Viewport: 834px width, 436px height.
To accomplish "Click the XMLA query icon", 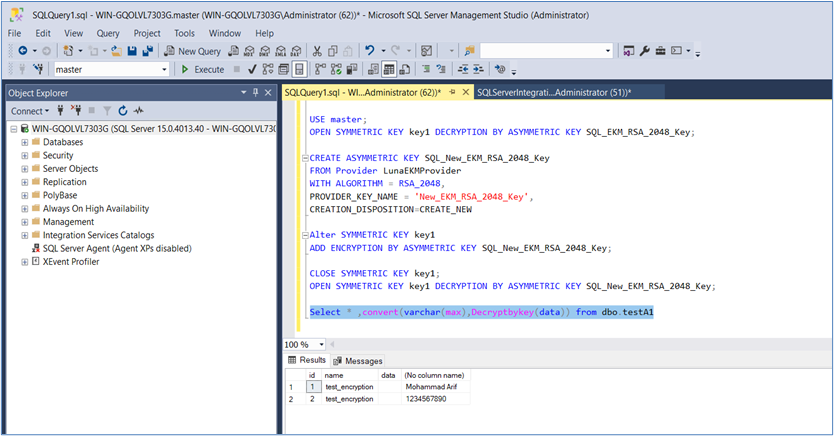I will pyautogui.click(x=280, y=51).
